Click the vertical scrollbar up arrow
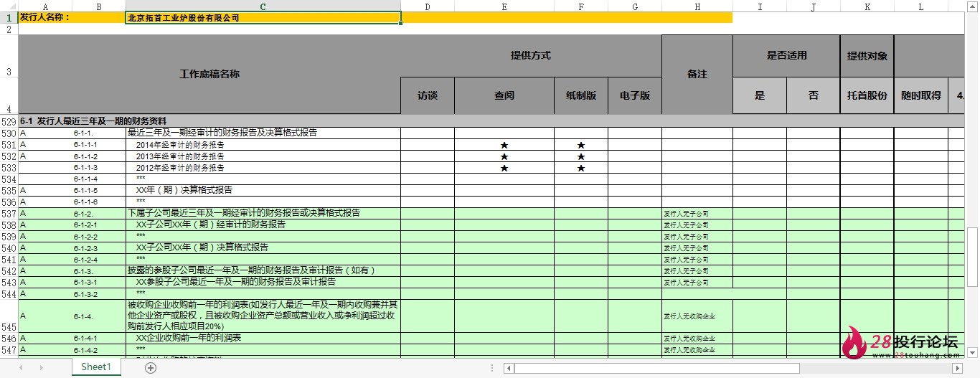980x378 pixels. pos(973,6)
